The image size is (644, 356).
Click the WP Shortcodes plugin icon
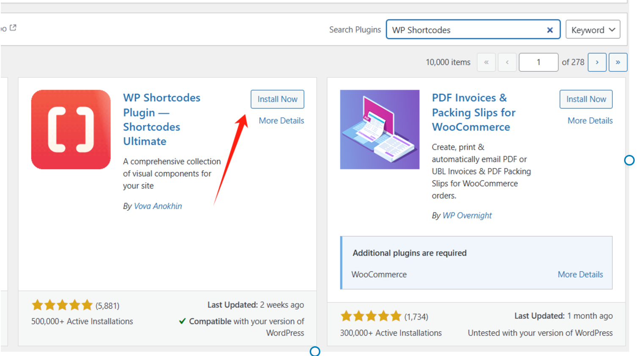[71, 130]
